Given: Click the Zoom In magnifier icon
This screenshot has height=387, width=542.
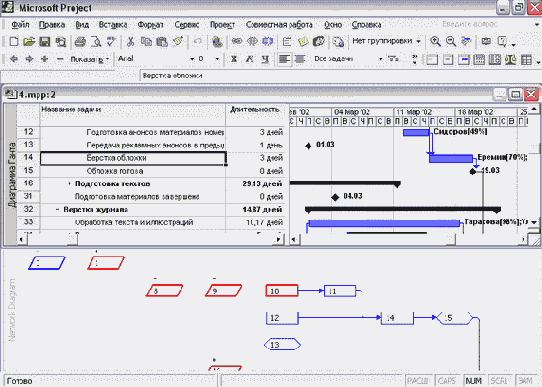Looking at the screenshot, I should tap(435, 42).
